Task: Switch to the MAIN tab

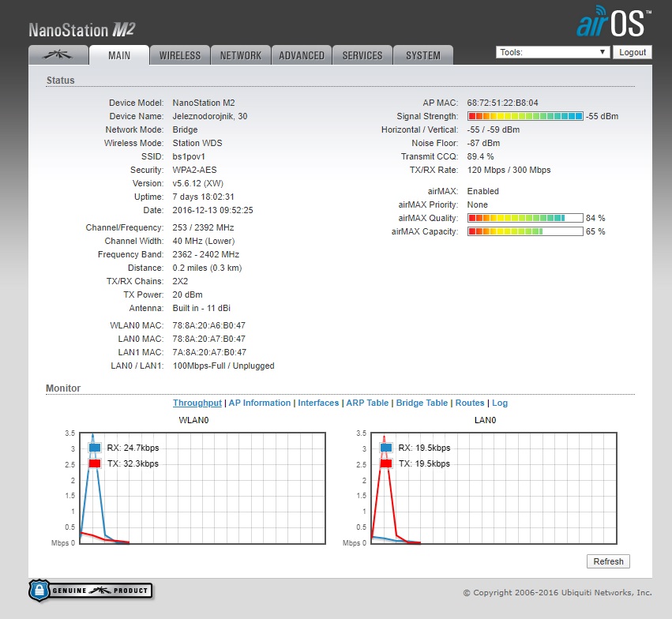Action: pos(119,55)
